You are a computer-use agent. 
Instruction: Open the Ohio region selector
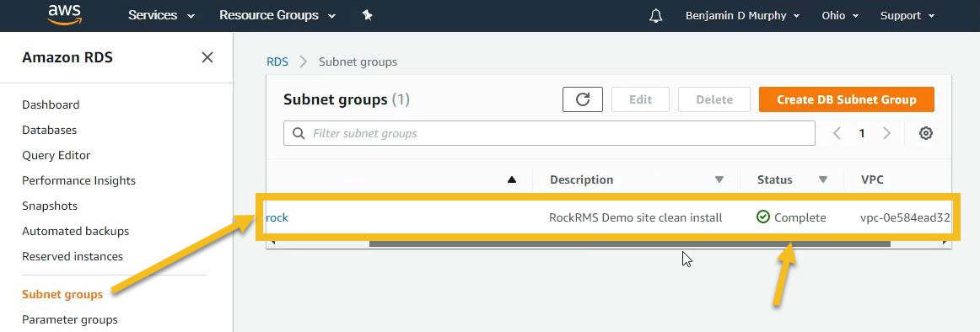(x=840, y=16)
